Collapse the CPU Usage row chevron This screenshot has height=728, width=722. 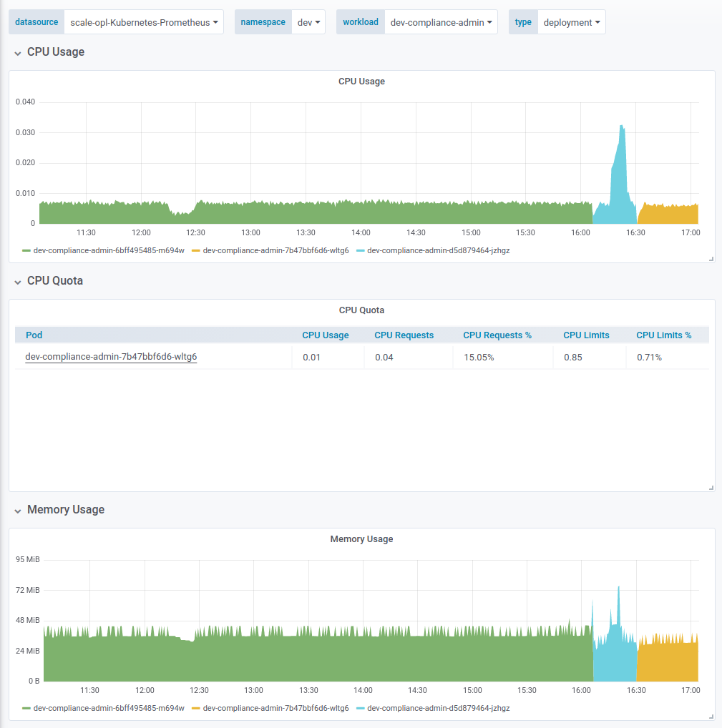click(x=18, y=53)
